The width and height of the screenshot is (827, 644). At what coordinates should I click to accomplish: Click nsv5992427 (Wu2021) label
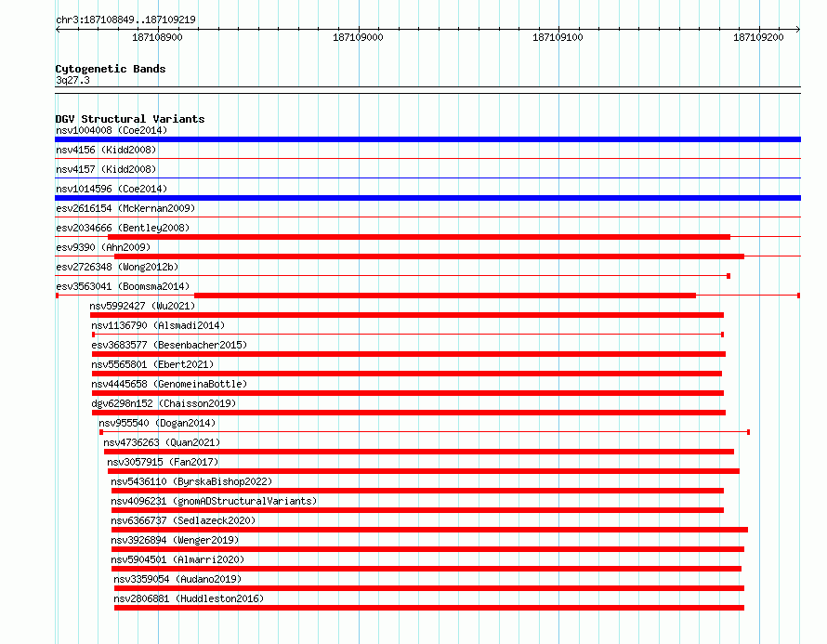142,306
